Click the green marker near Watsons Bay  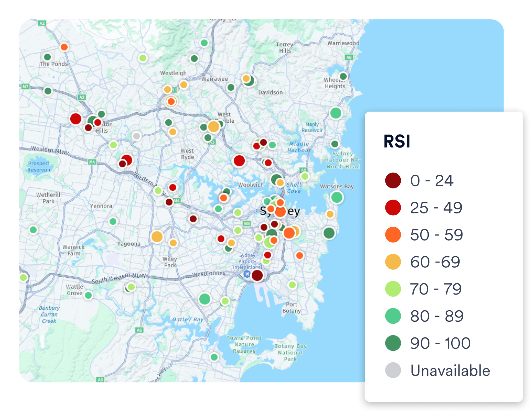point(337,197)
